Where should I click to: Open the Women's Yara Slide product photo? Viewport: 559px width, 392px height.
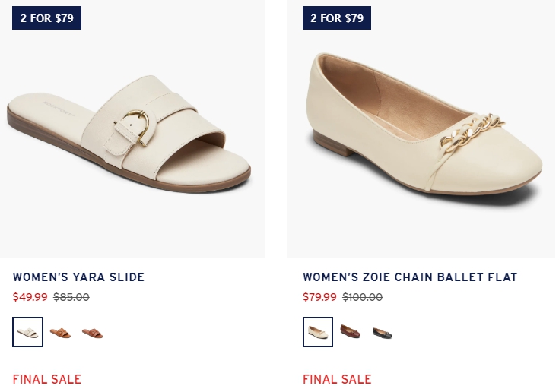point(132,129)
